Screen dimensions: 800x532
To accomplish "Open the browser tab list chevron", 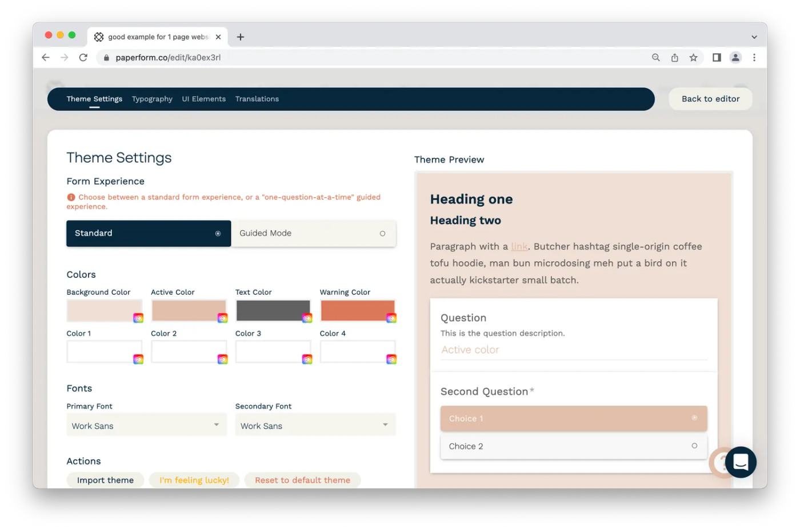I will [754, 37].
